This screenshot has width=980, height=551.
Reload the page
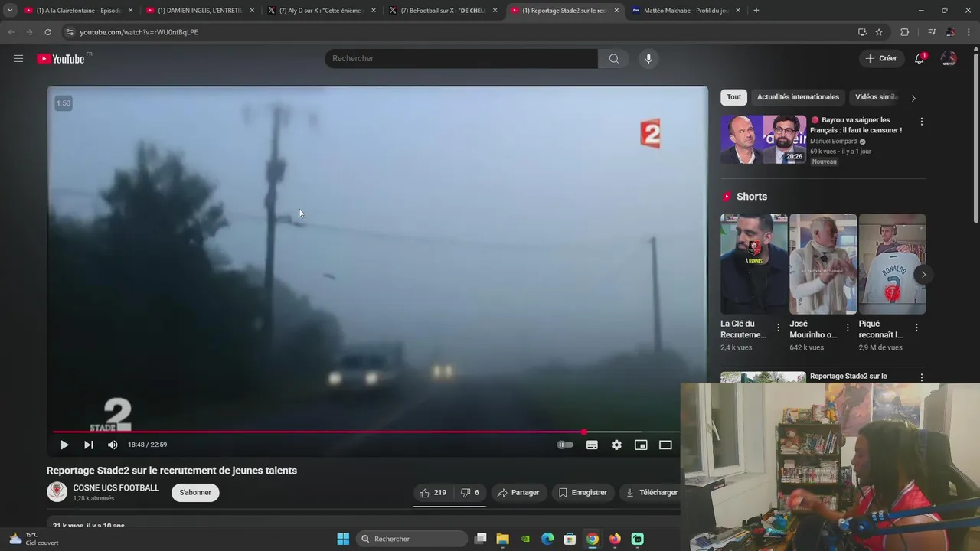pyautogui.click(x=47, y=32)
